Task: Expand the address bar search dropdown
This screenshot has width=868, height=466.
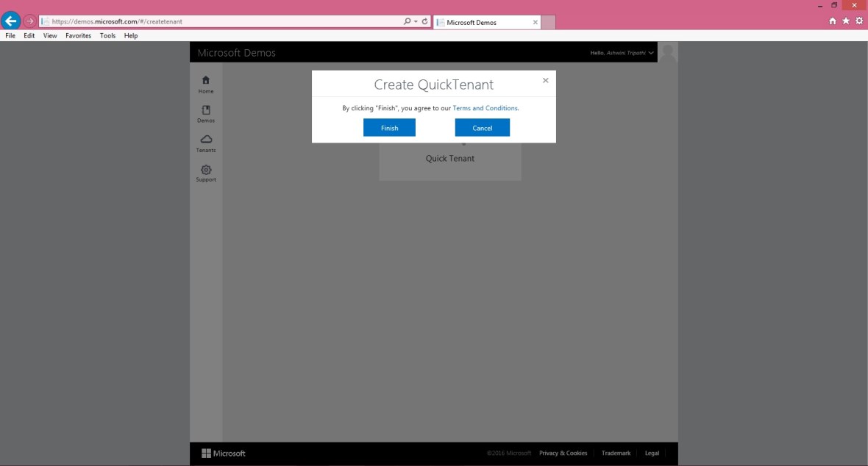Action: tap(416, 21)
